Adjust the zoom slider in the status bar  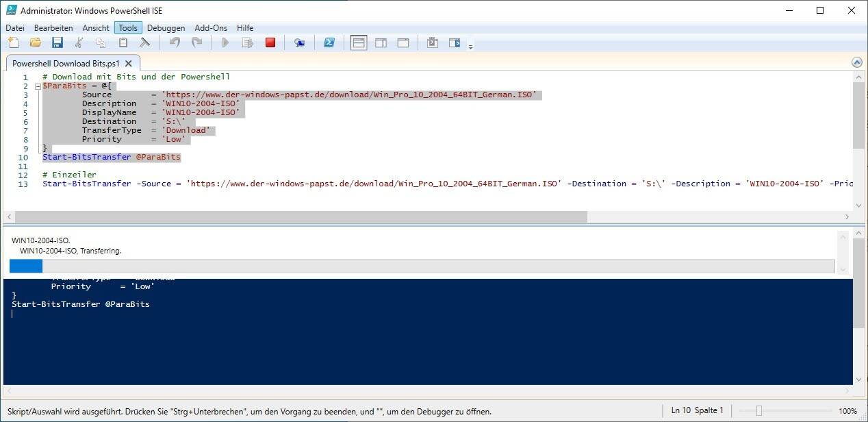pos(758,410)
